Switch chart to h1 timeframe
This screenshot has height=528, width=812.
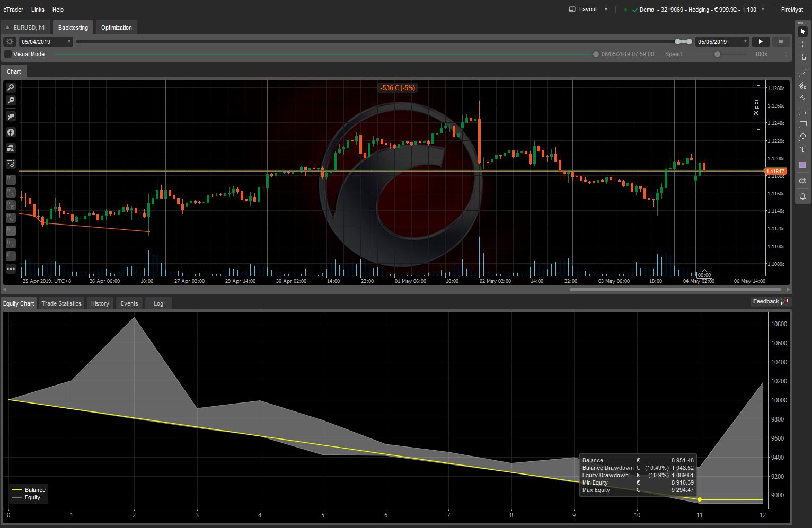click(11, 230)
